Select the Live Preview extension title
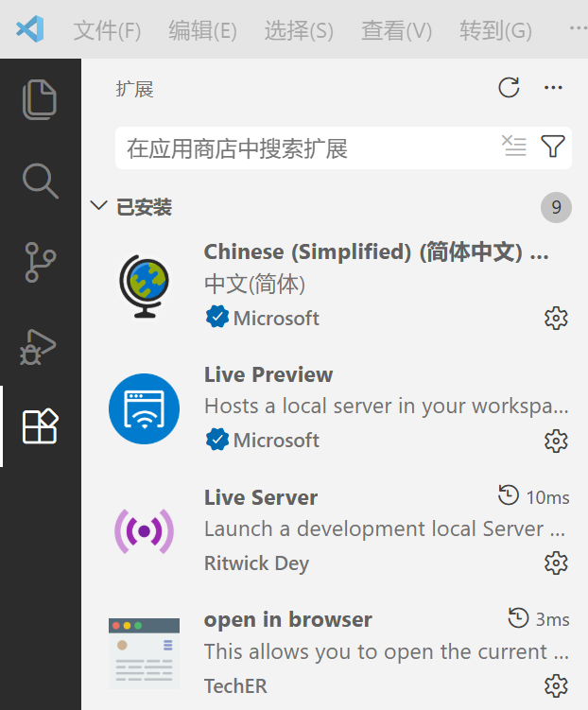Image resolution: width=588 pixels, height=710 pixels. tap(268, 375)
